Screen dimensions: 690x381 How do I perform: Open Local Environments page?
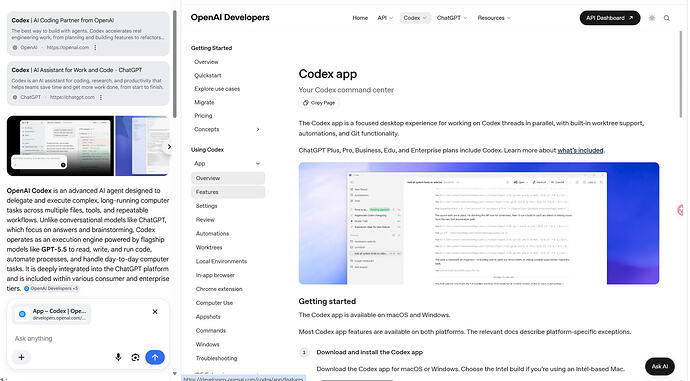(x=221, y=261)
